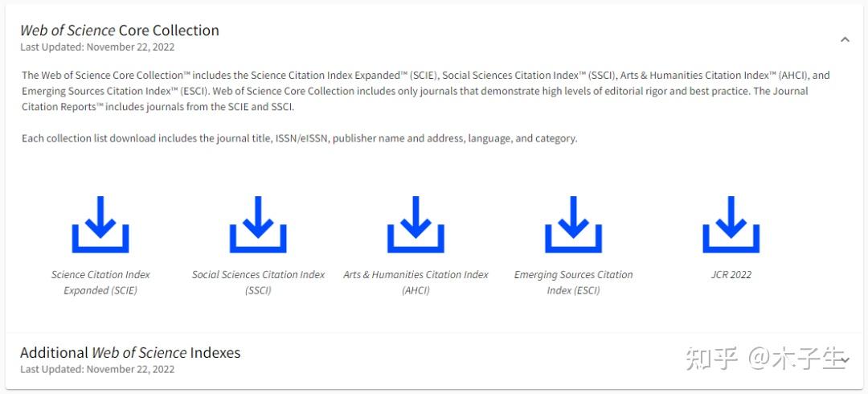Click the Additional Indexes' Last Updated date

(x=97, y=370)
